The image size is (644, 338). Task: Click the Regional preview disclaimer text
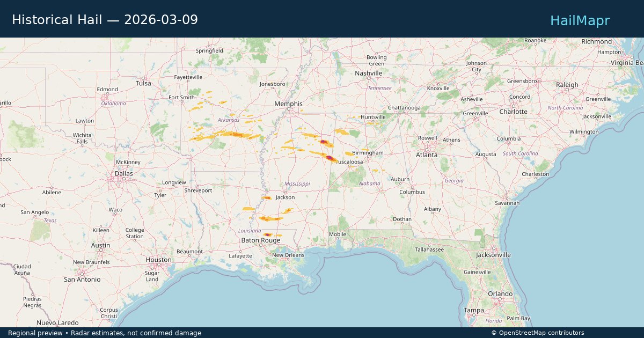coord(105,333)
